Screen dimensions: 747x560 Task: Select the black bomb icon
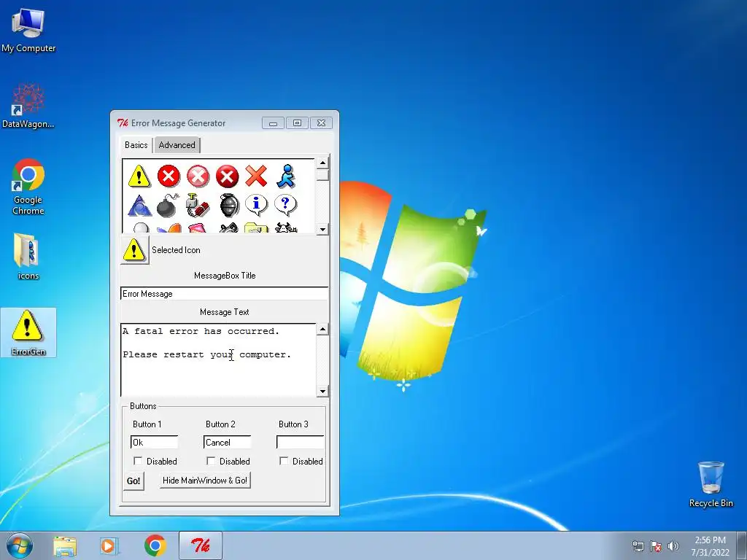pos(169,205)
